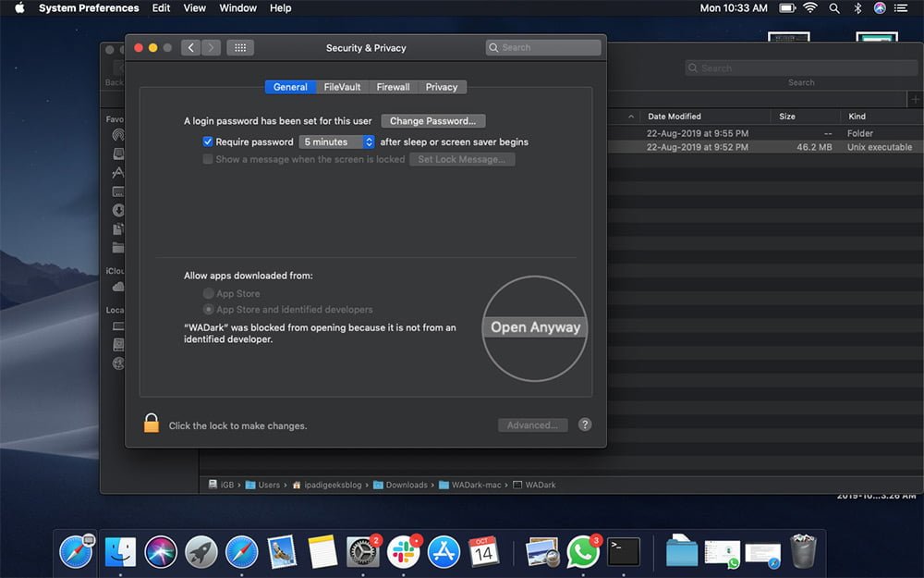Open App Store in the dock

point(444,553)
